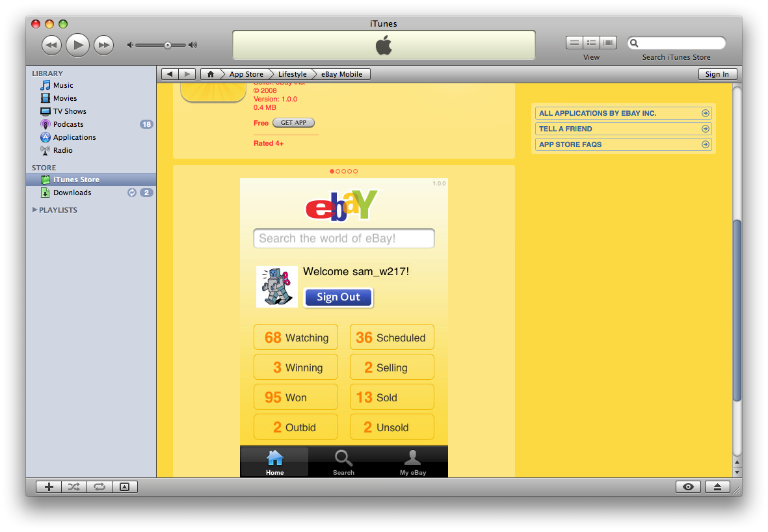768x532 pixels.
Task: Click arrow icon beside All Applications
Action: pyautogui.click(x=706, y=113)
